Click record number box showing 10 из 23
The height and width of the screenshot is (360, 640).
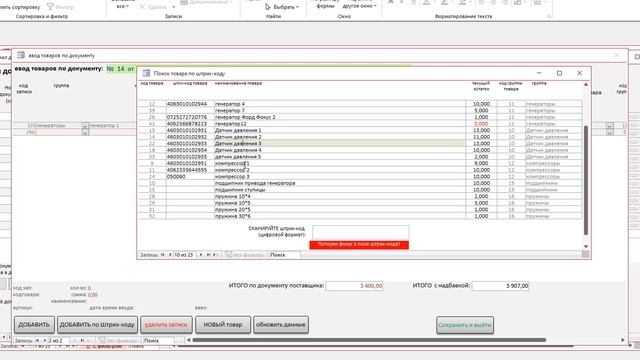[185, 255]
